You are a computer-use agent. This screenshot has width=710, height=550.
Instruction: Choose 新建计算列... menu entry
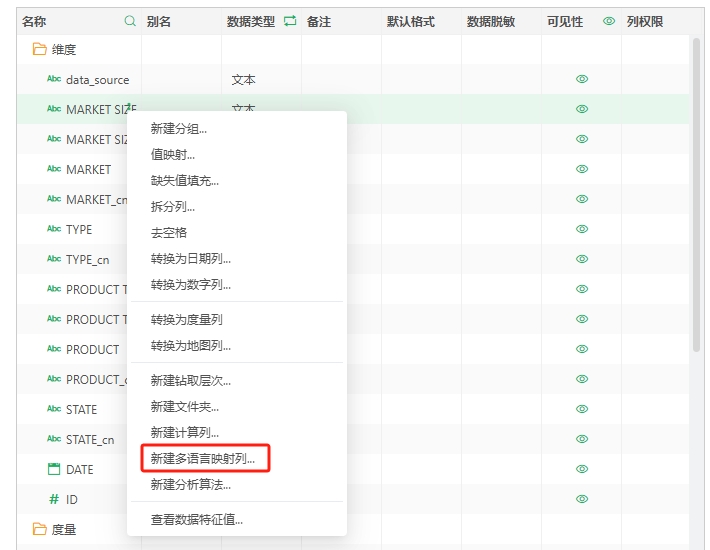click(185, 432)
